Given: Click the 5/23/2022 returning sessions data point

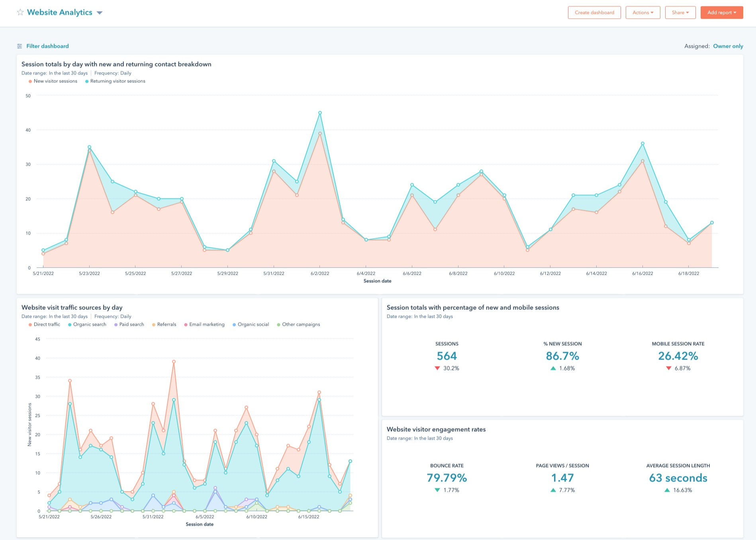Looking at the screenshot, I should 89,147.
